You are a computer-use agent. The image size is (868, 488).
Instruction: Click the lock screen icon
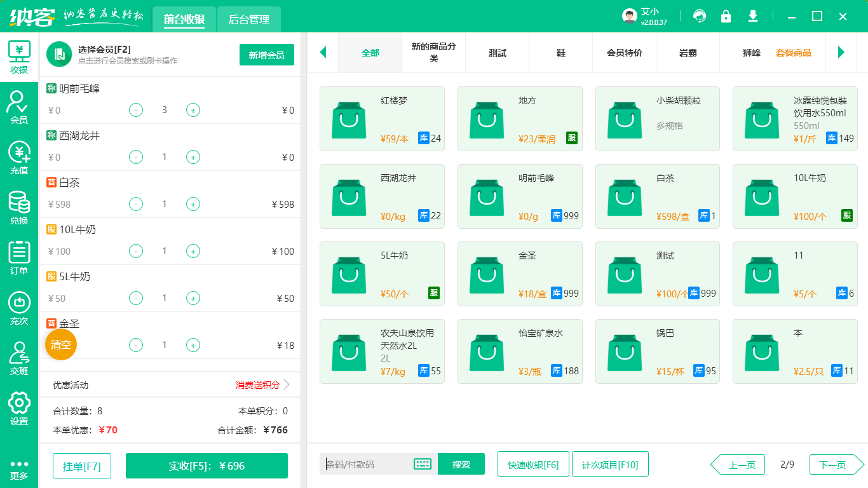pyautogui.click(x=726, y=16)
